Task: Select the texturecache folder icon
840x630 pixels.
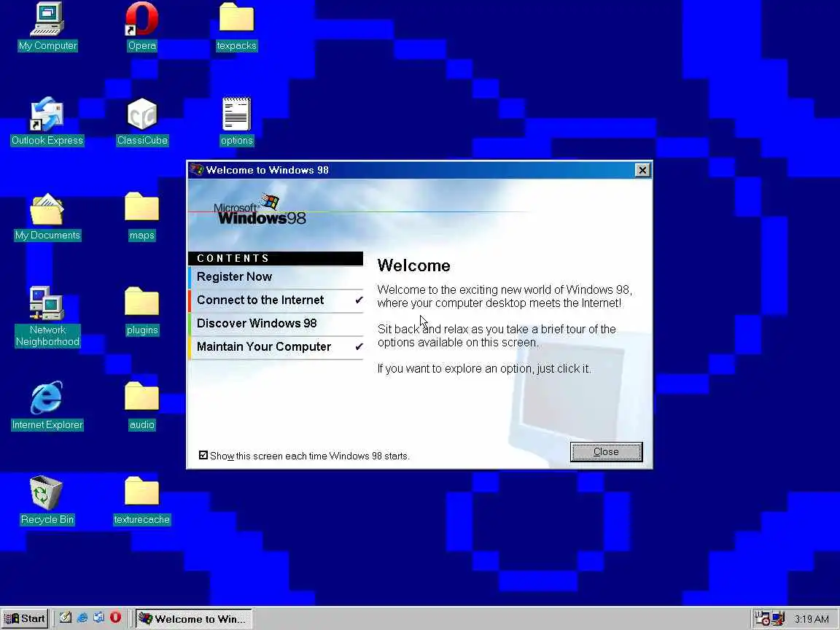Action: [x=142, y=500]
